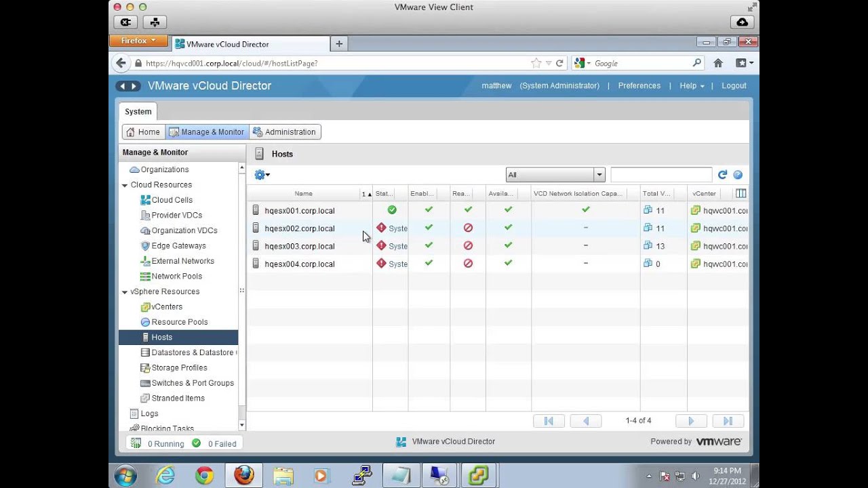The width and height of the screenshot is (868, 488).
Task: Open the column chooser icon
Action: point(741,194)
